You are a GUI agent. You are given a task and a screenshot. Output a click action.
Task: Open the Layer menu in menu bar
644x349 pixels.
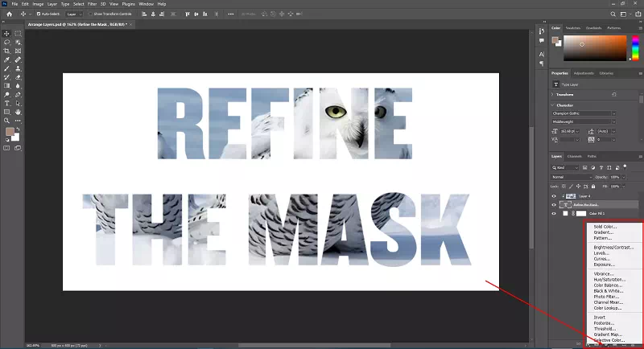point(52,4)
